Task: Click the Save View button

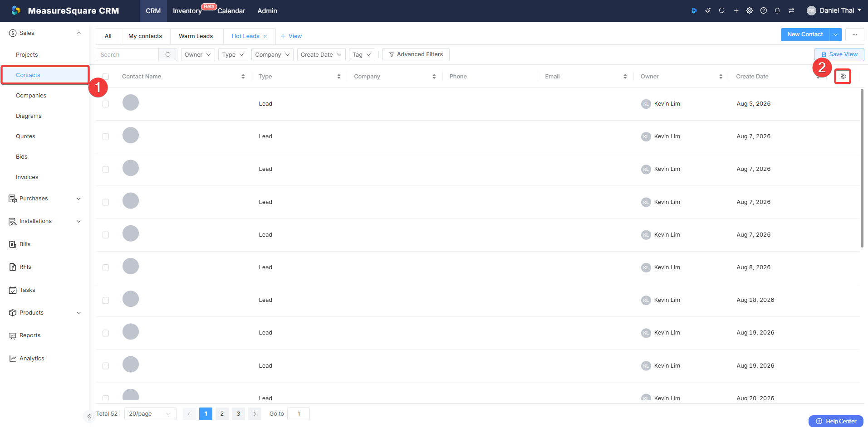Action: tap(839, 54)
